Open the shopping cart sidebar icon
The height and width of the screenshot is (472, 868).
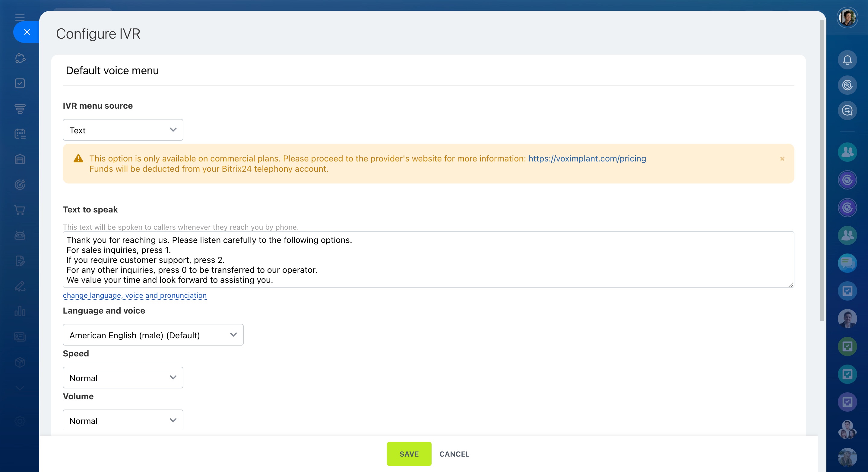20,210
